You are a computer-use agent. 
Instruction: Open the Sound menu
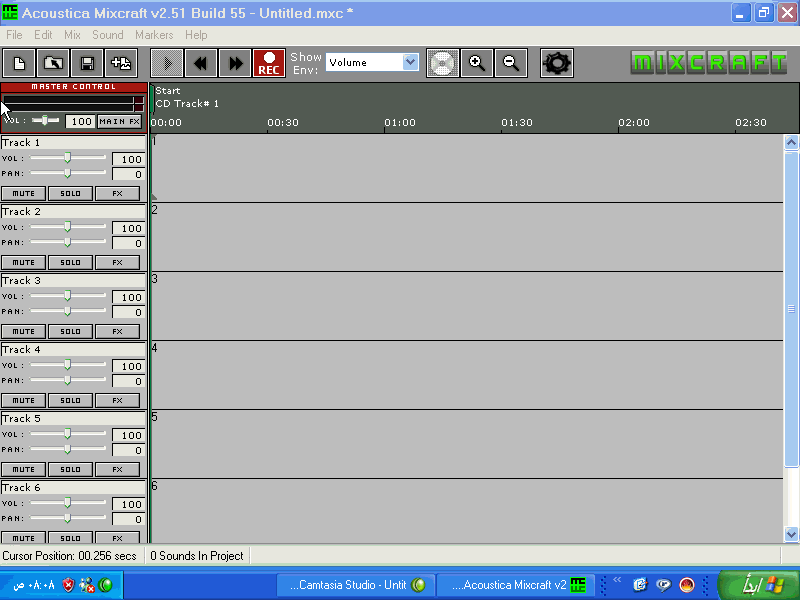(x=108, y=35)
